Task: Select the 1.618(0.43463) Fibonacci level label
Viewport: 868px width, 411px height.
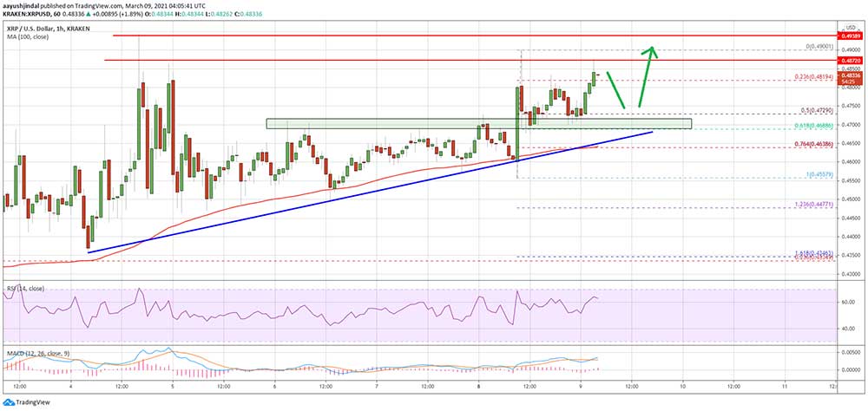Action: tap(814, 253)
